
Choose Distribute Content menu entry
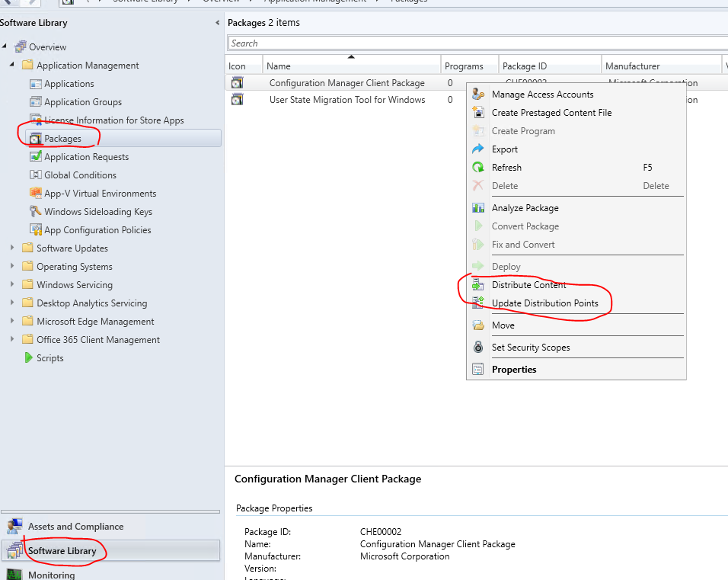point(576,285)
